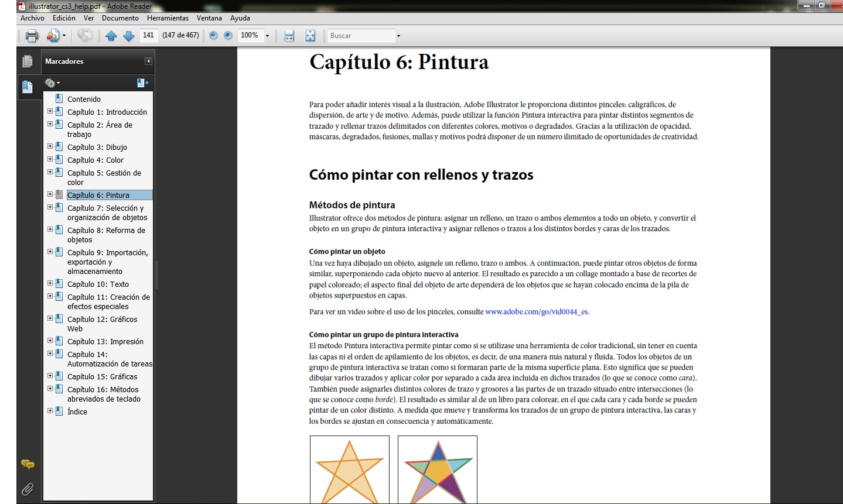
Task: Open the Herramientas menu
Action: 168,18
